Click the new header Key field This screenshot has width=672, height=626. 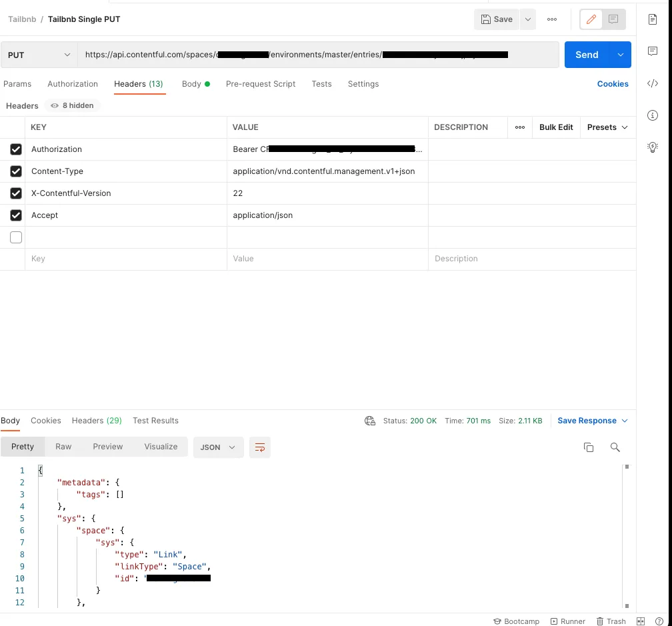(126, 259)
